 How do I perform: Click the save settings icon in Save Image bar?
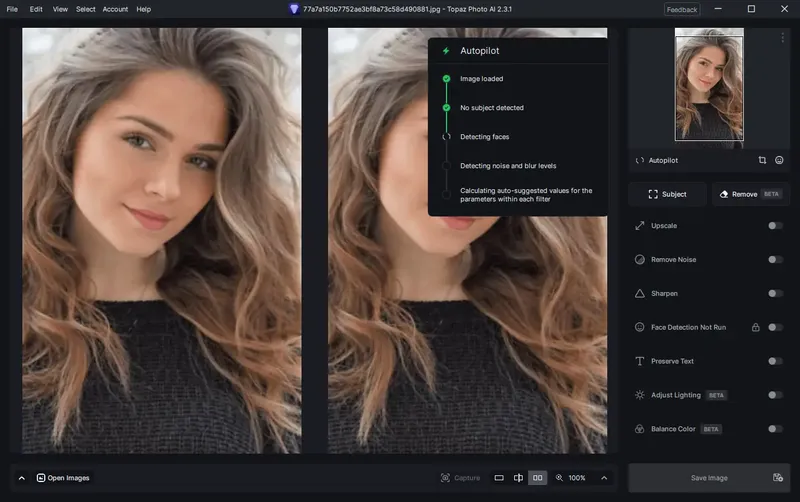point(778,478)
